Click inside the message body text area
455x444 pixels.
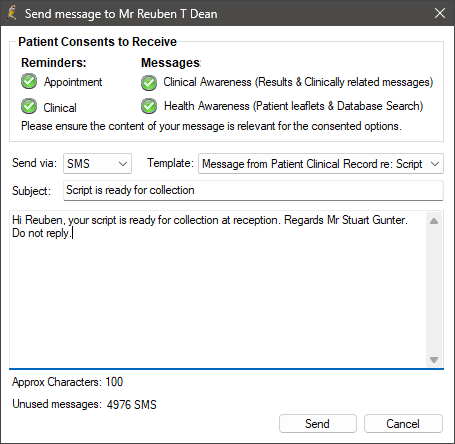coord(218,289)
